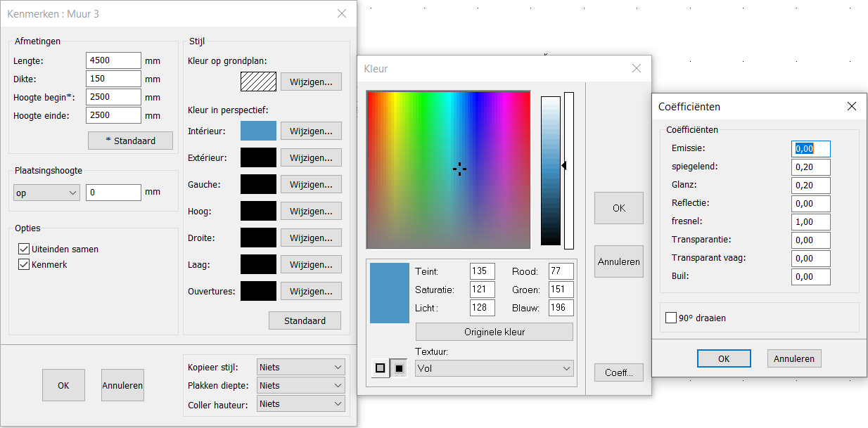The width and height of the screenshot is (868, 428).
Task: Click the brightness slider arrow marker
Action: tap(563, 166)
